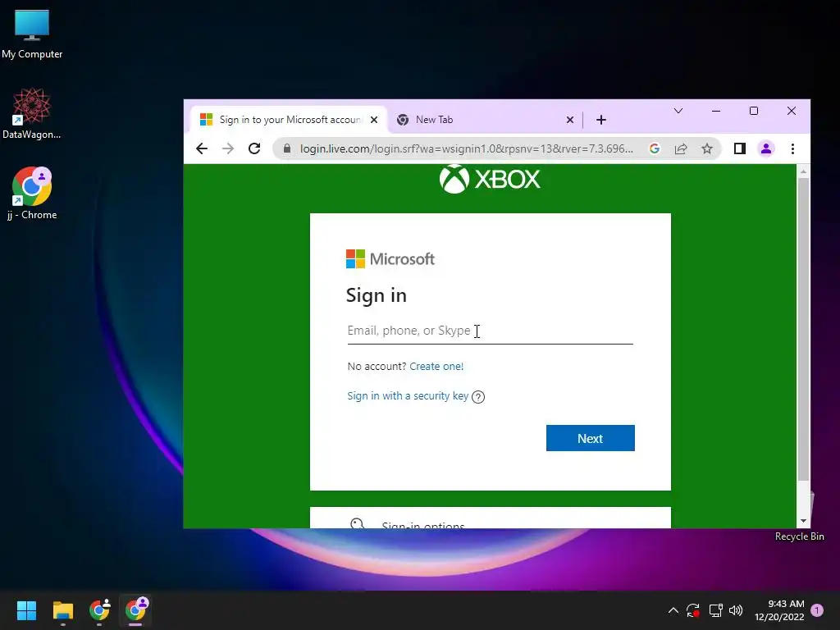Viewport: 840px width, 630px height.
Task: Open My Computer desktop icon
Action: tap(32, 34)
